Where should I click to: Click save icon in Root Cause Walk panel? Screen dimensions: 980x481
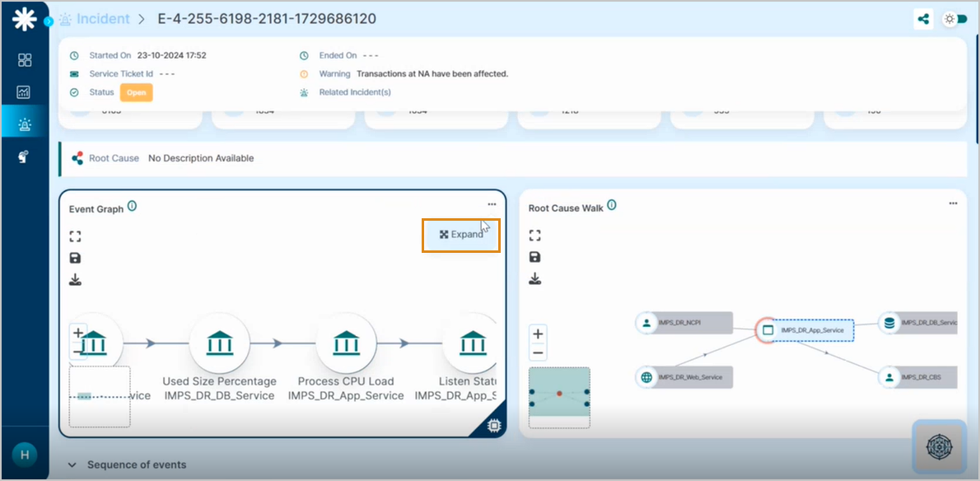pos(534,257)
